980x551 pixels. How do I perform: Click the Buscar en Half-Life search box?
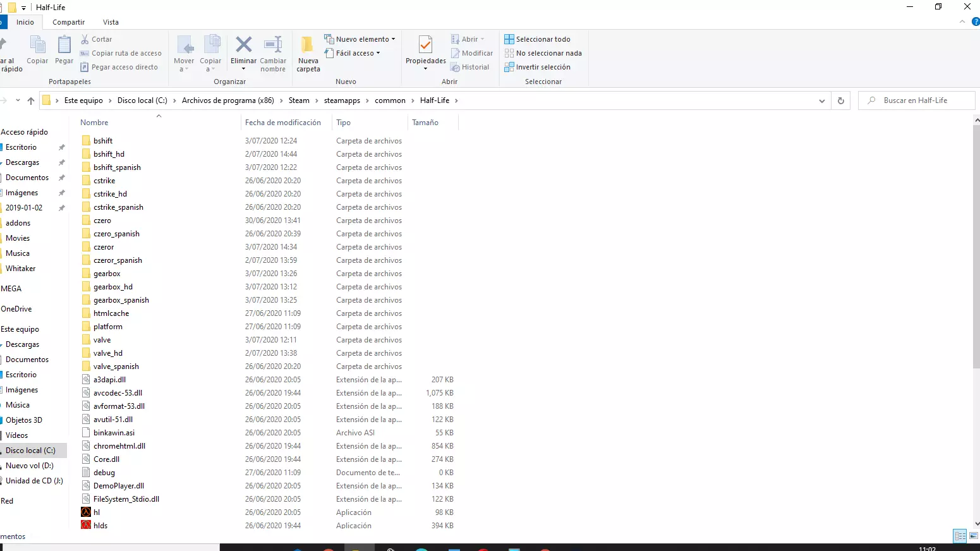pos(916,100)
